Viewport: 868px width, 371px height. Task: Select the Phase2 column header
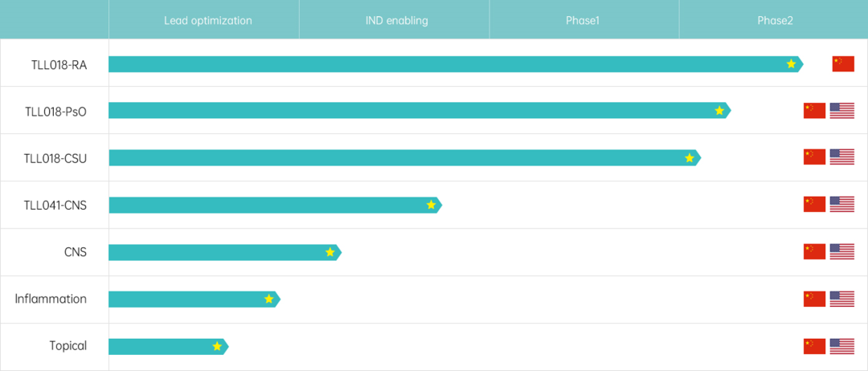(x=775, y=20)
